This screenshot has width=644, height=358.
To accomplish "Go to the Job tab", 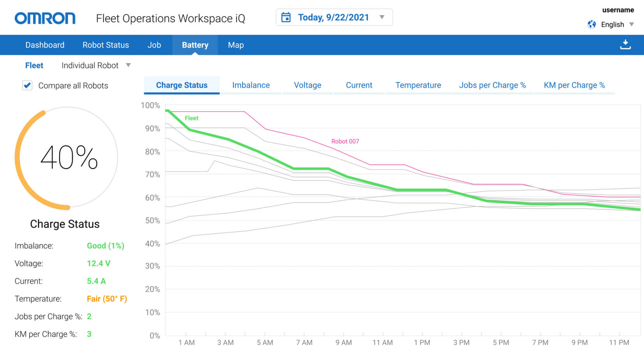I will pos(154,45).
